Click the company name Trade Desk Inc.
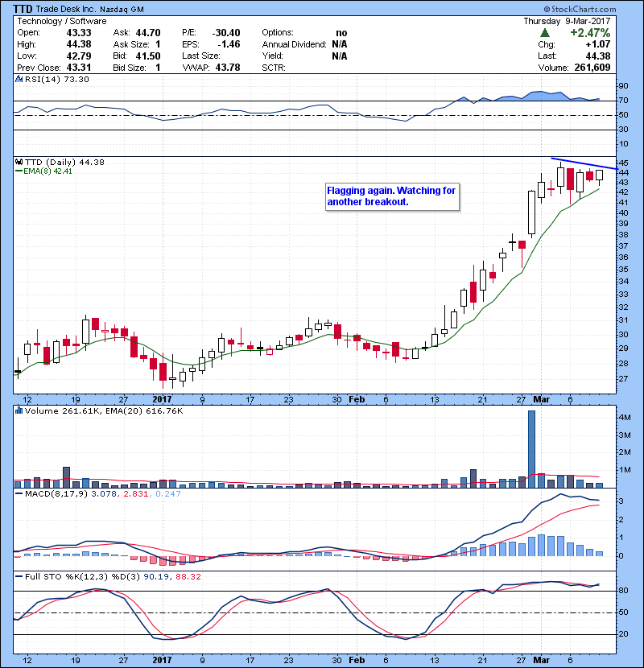644x668 pixels. point(66,9)
